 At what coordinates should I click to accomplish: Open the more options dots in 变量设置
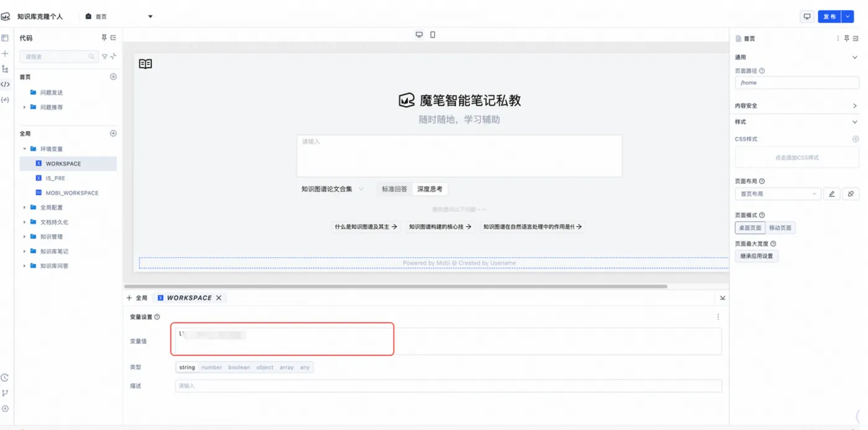pos(719,317)
